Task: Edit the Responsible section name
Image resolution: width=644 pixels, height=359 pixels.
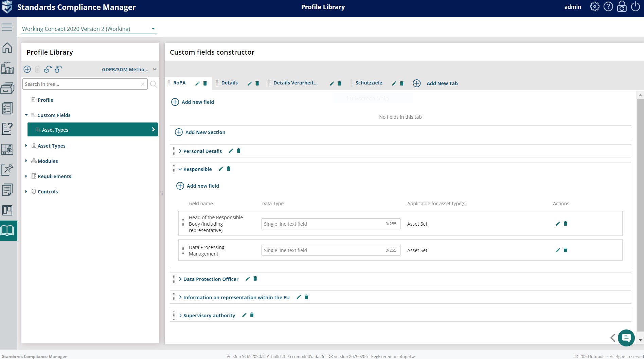Action: pos(221,169)
